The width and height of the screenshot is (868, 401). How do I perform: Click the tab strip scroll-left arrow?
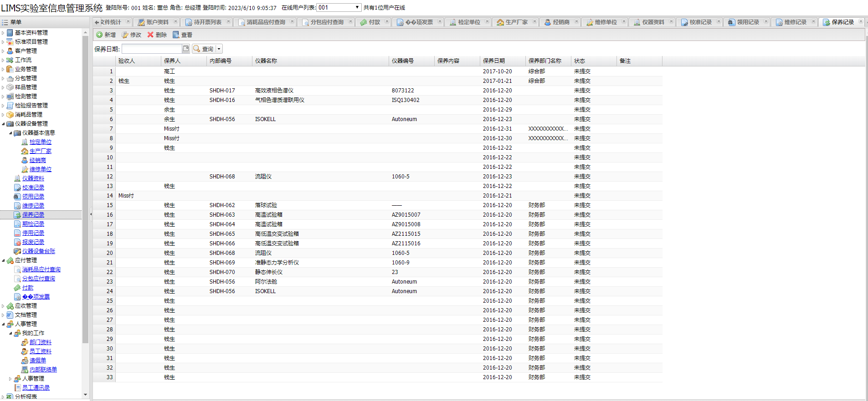click(97, 22)
